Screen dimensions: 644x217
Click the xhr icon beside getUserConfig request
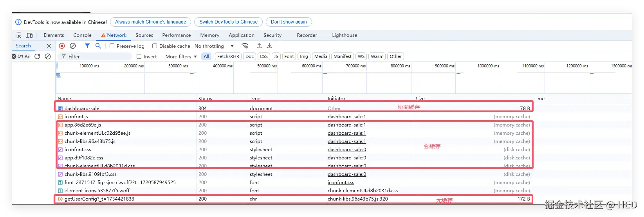[60, 199]
